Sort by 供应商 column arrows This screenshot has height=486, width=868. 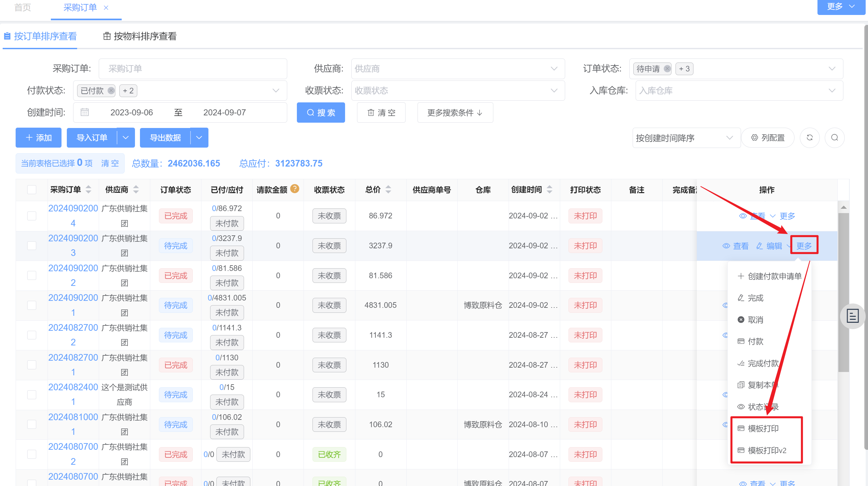(136, 189)
